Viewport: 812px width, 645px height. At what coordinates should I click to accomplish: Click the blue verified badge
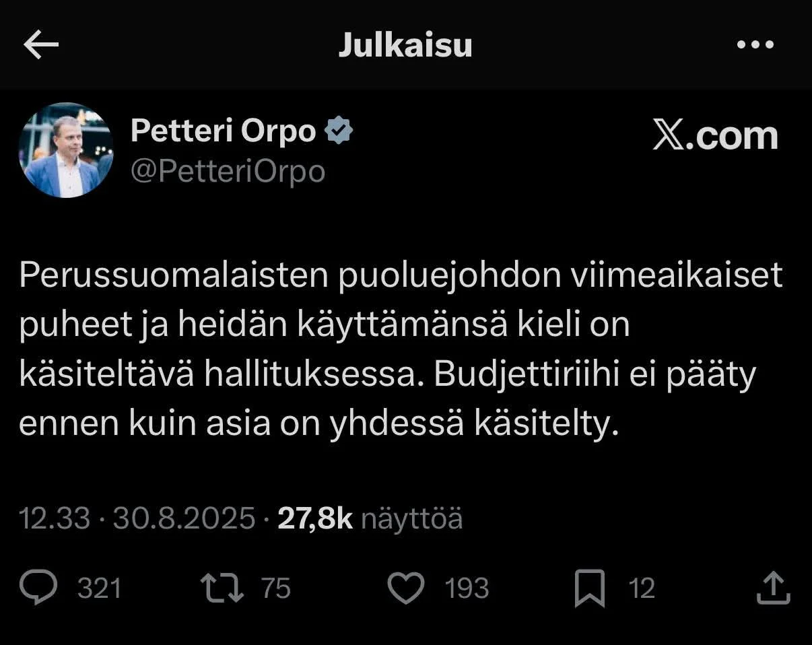coord(339,131)
